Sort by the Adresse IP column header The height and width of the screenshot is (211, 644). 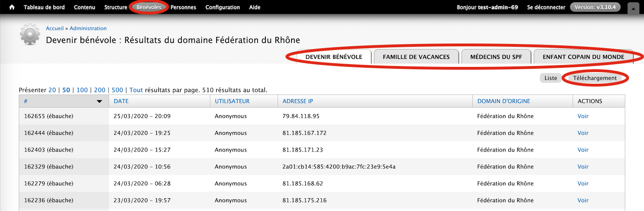pos(298,101)
